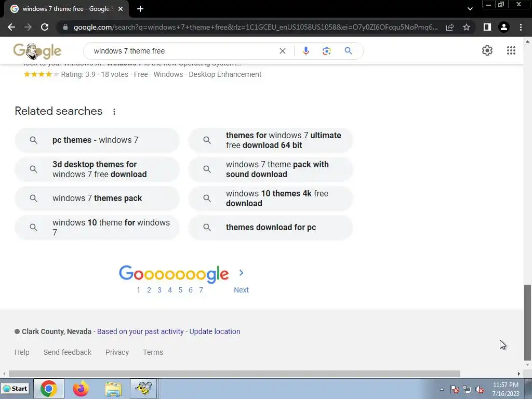The image size is (532, 399).
Task: Show hidden tray icons arrow
Action: click(x=442, y=389)
